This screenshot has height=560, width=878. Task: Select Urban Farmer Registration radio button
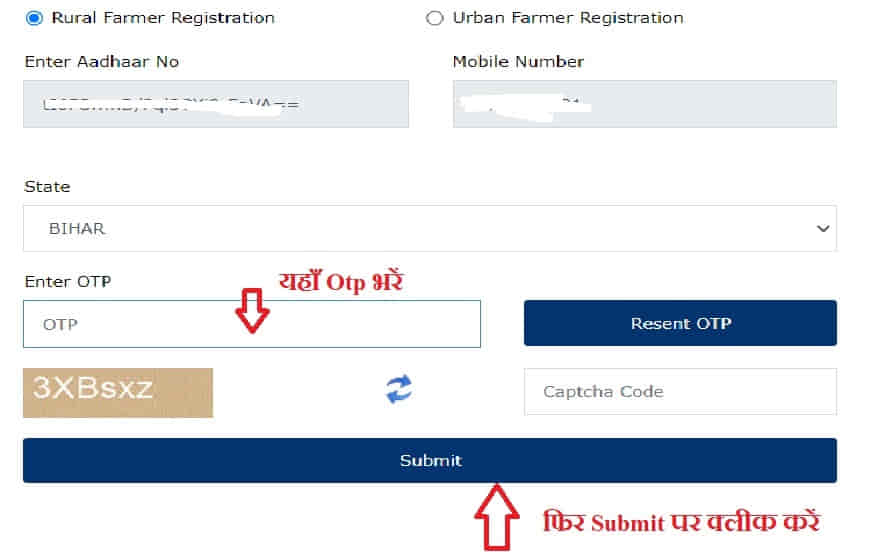[435, 18]
